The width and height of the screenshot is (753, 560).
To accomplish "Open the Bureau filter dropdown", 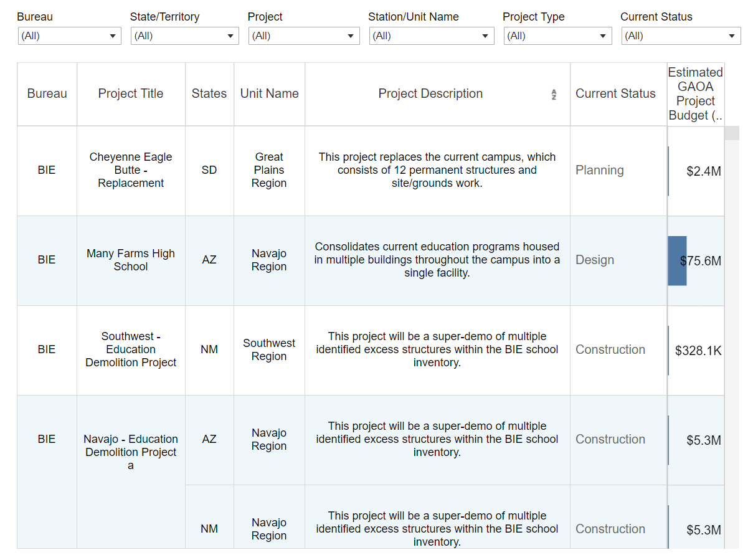I will [69, 36].
